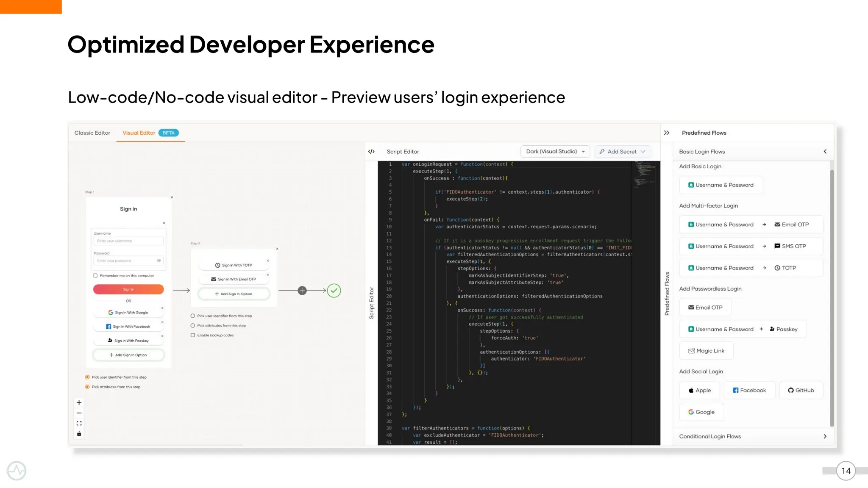Click the Add Multi-factor Login heading
The width and height of the screenshot is (868, 488).
click(x=709, y=206)
